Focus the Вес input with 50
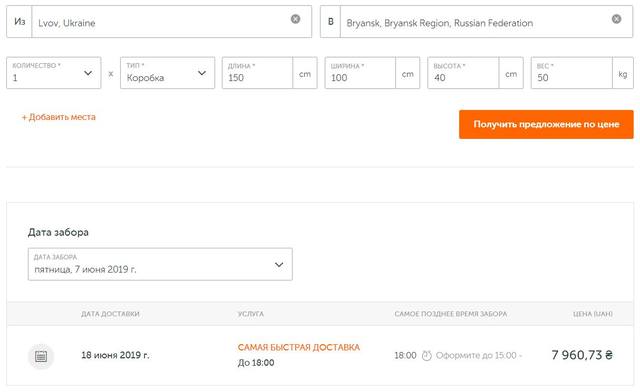Viewport: 640px width, 392px height. (x=572, y=73)
